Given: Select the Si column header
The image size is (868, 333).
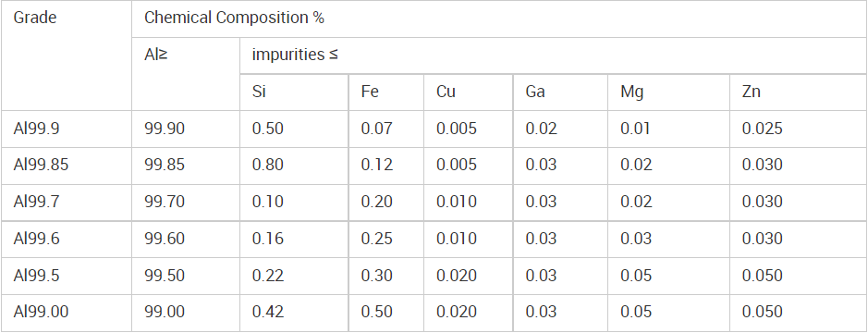Looking at the screenshot, I should (x=295, y=92).
